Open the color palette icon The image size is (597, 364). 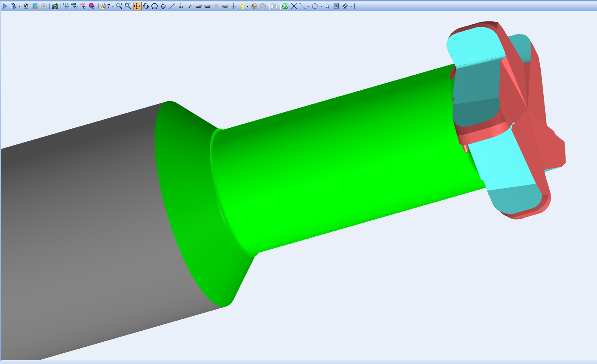click(254, 6)
